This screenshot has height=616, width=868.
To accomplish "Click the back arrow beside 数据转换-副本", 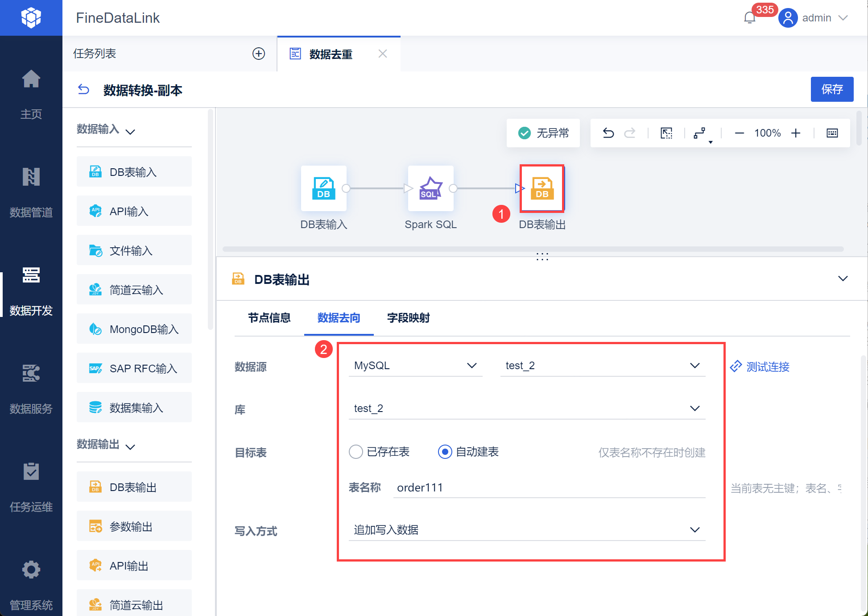I will (84, 90).
